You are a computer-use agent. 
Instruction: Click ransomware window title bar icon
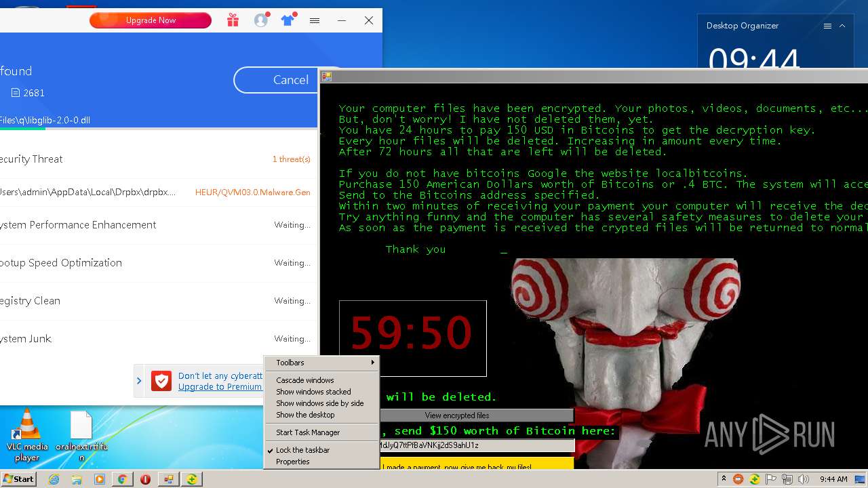click(326, 77)
